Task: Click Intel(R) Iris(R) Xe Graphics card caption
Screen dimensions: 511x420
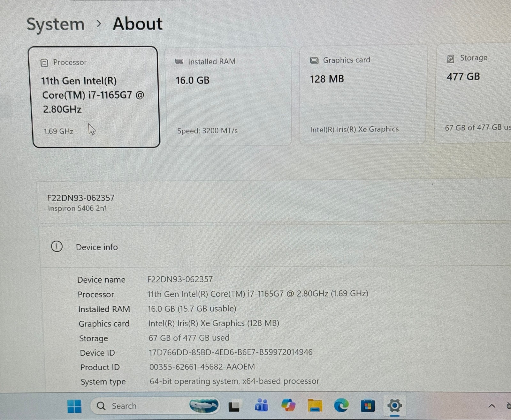Action: pyautogui.click(x=355, y=129)
